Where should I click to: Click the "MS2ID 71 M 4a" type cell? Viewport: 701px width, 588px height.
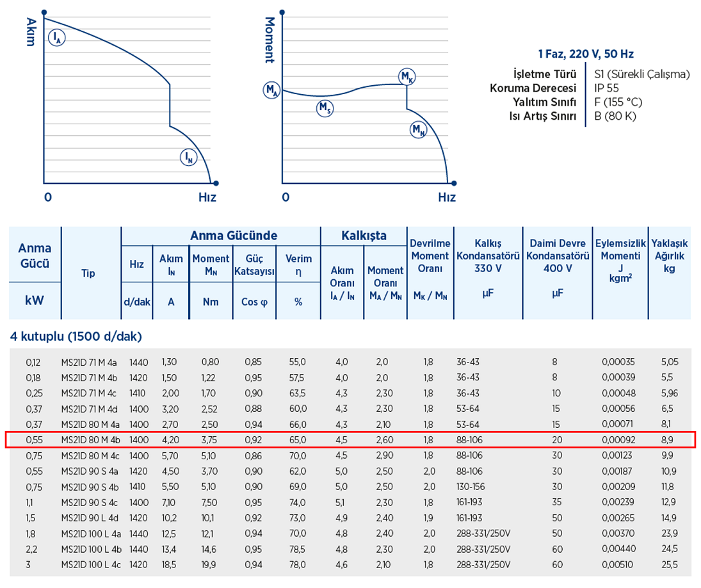coord(89,362)
